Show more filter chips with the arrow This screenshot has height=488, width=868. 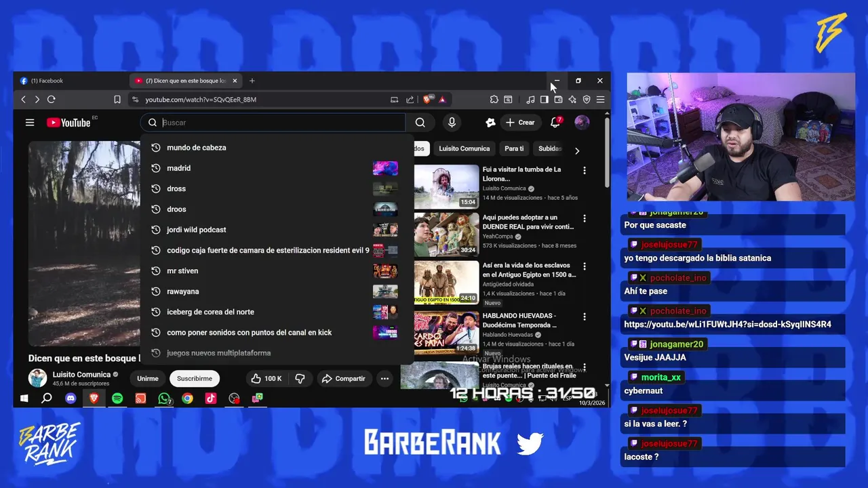(577, 151)
